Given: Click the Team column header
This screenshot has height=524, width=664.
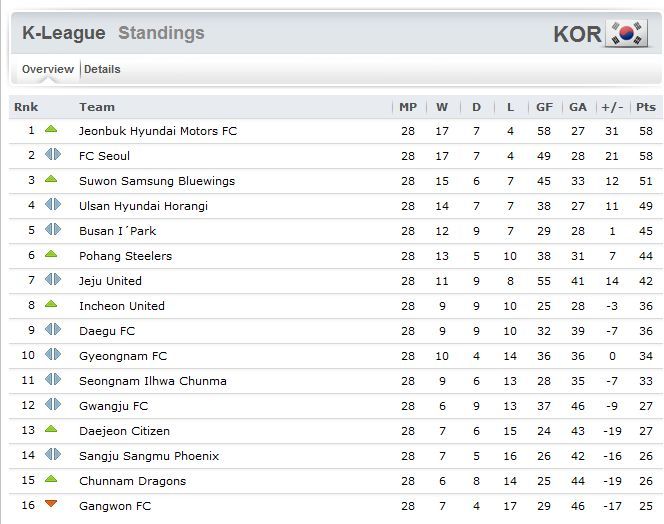Looking at the screenshot, I should click(97, 107).
